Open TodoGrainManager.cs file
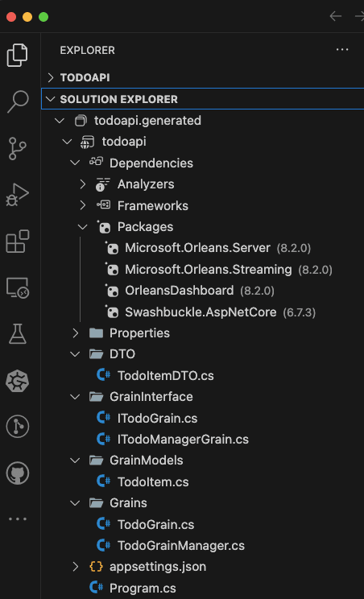The image size is (364, 599). coord(181,546)
